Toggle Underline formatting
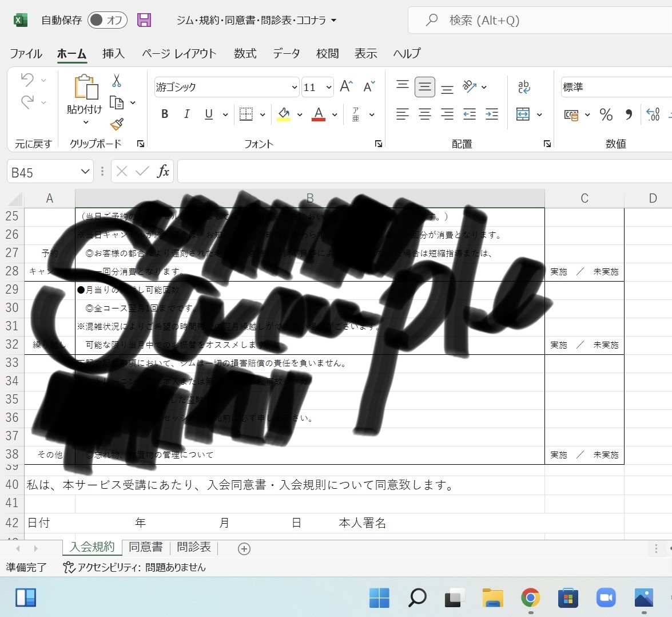This screenshot has width=672, height=617. pos(209,114)
